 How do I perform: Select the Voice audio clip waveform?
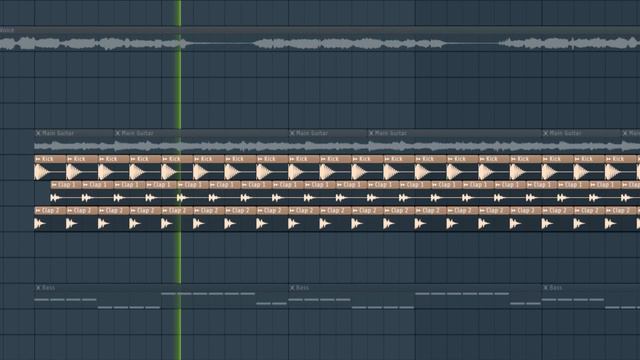coord(320,43)
